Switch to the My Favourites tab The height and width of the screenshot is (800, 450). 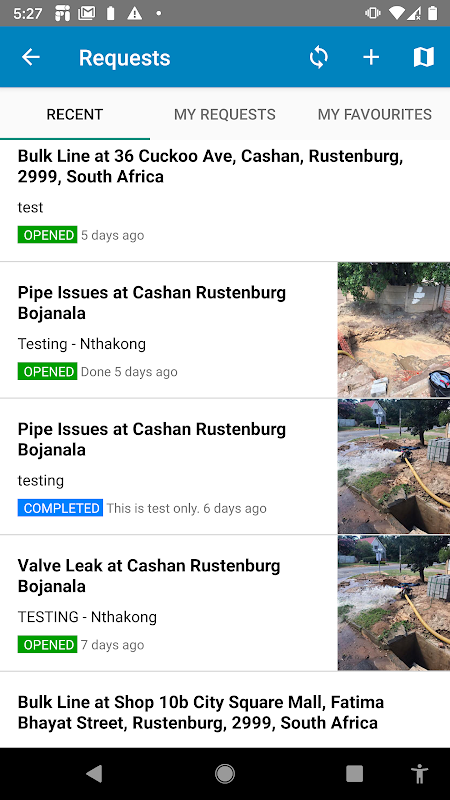[x=375, y=114]
